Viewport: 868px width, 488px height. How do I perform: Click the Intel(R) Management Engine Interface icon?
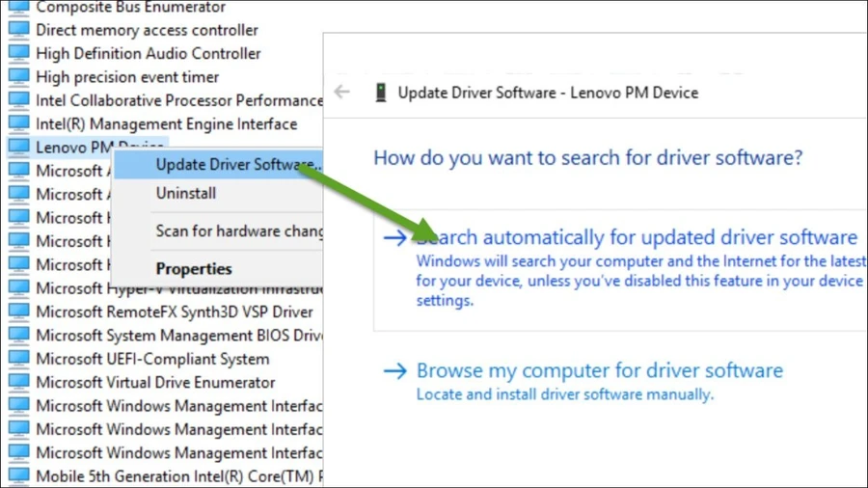[x=19, y=123]
